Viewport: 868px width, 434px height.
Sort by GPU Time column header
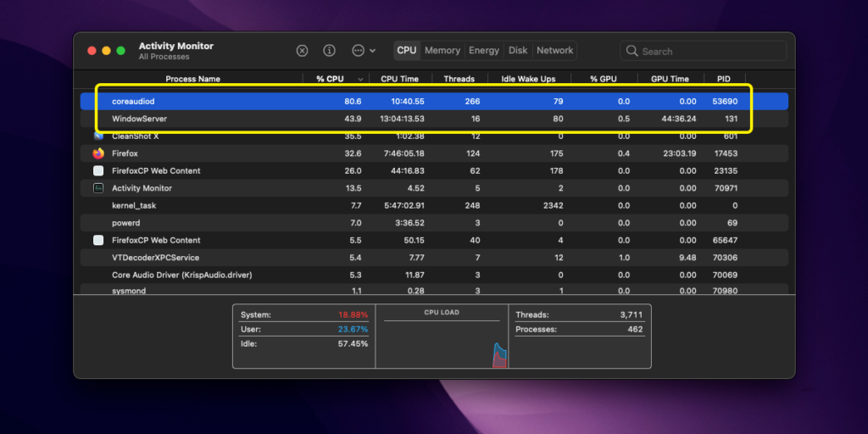(x=670, y=79)
